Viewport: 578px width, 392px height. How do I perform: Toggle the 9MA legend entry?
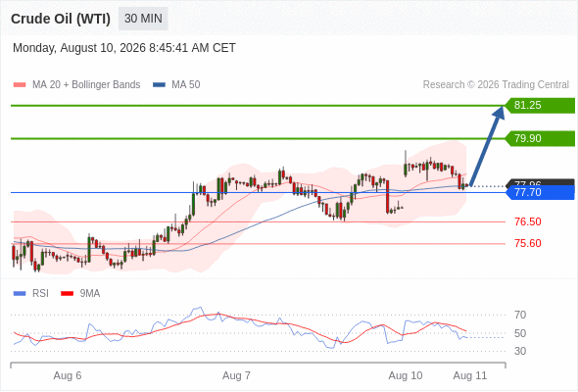(x=80, y=294)
